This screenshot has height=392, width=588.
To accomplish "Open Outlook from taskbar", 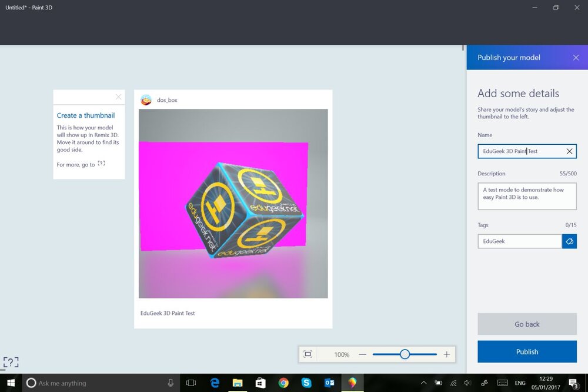I will coord(329,383).
